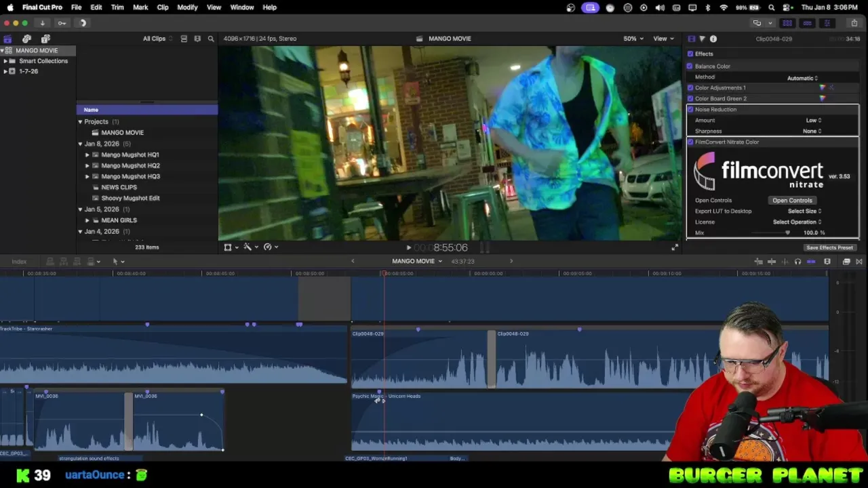Click the Open Controls button
This screenshot has height=488, width=868.
click(792, 201)
